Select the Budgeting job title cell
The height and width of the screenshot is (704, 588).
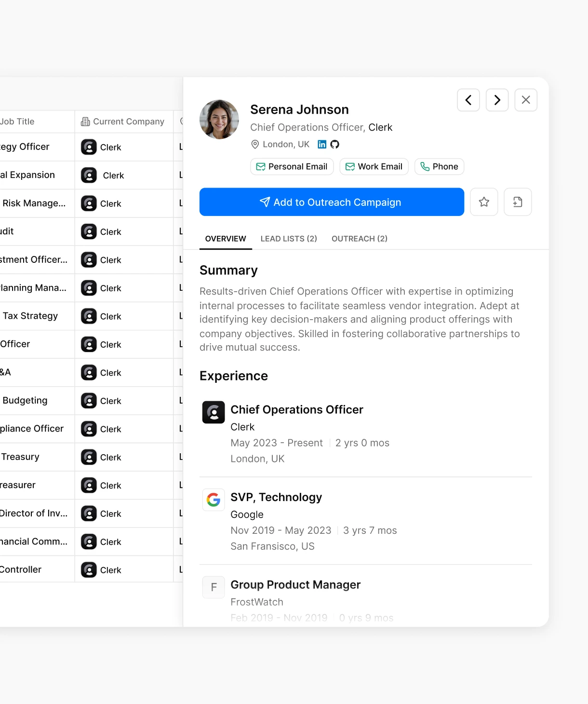point(37,400)
